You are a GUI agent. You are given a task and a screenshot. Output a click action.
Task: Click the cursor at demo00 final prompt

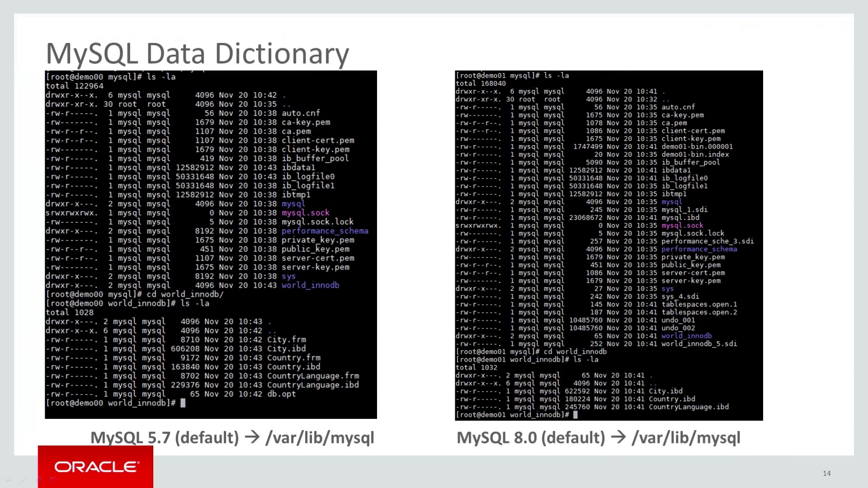coord(183,403)
